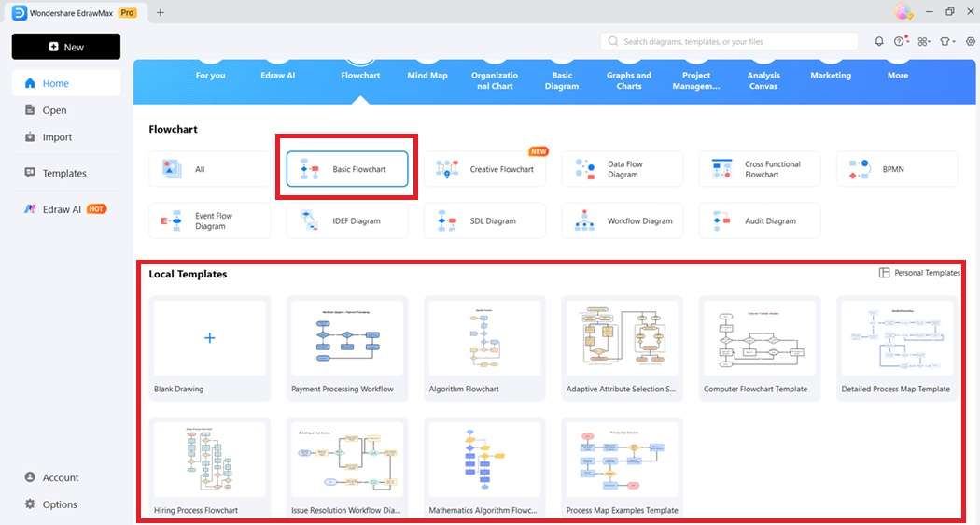Switch to the For you tab

[210, 75]
